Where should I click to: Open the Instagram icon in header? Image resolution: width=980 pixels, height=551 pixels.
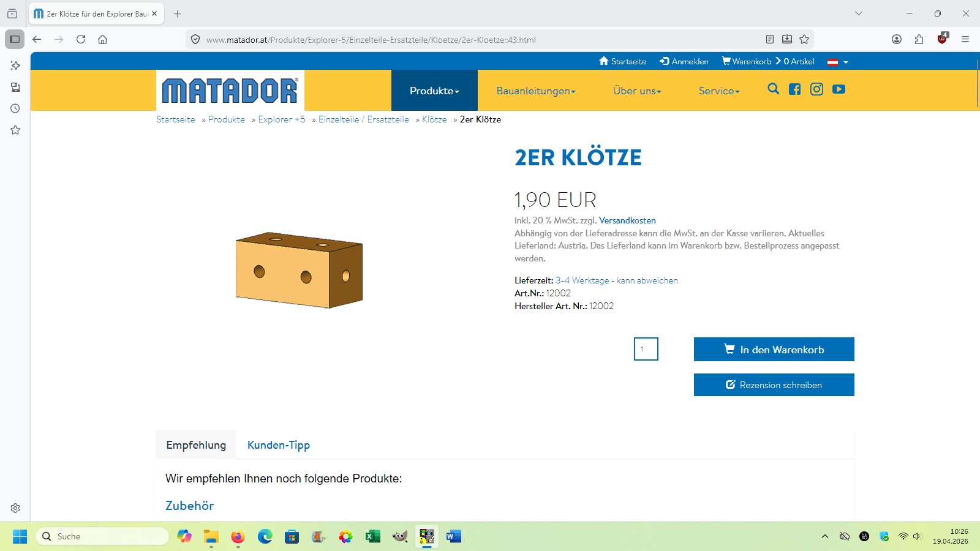click(x=816, y=89)
